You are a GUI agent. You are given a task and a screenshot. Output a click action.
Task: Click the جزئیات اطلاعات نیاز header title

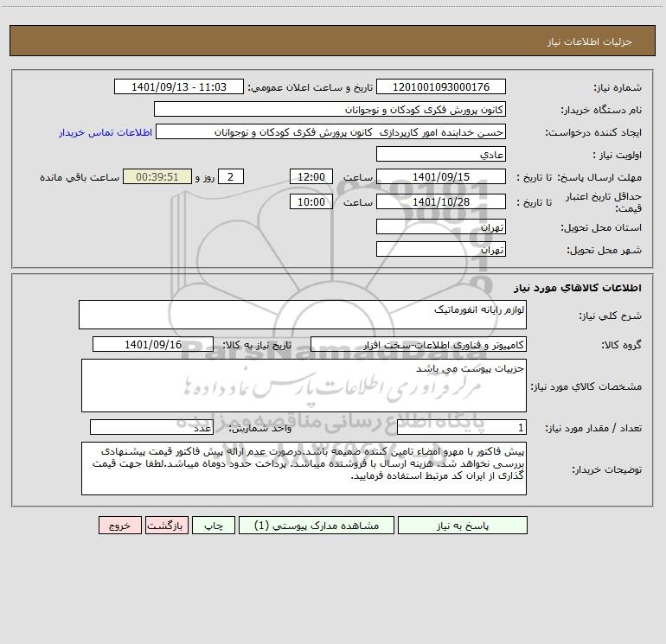point(590,41)
